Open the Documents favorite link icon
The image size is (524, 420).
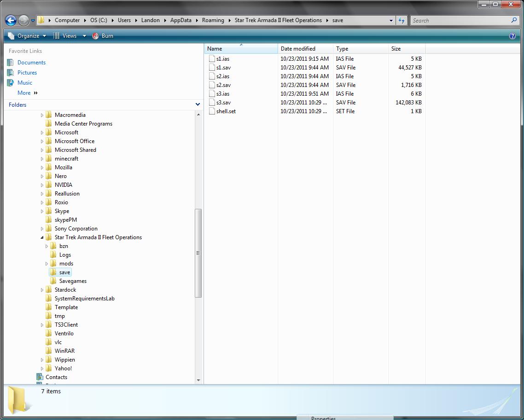[11, 63]
